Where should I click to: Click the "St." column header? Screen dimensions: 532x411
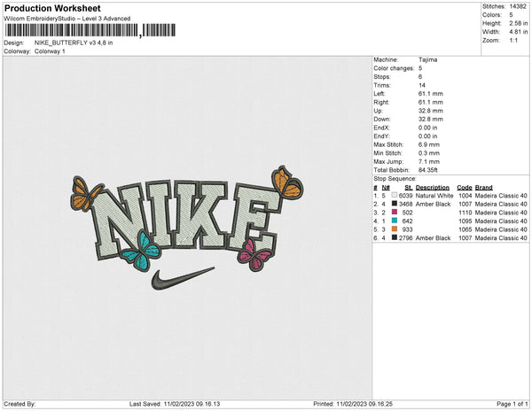click(409, 188)
